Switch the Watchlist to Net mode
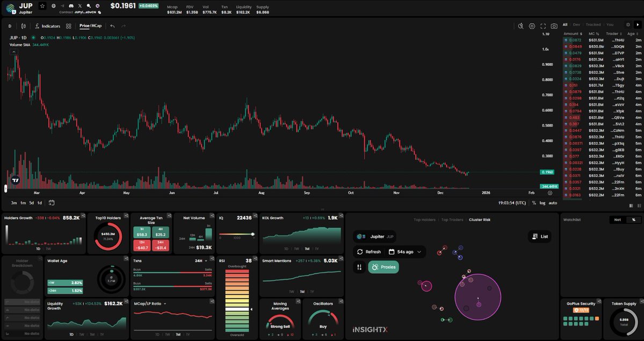Screen dimensions: 644x341 (617, 219)
